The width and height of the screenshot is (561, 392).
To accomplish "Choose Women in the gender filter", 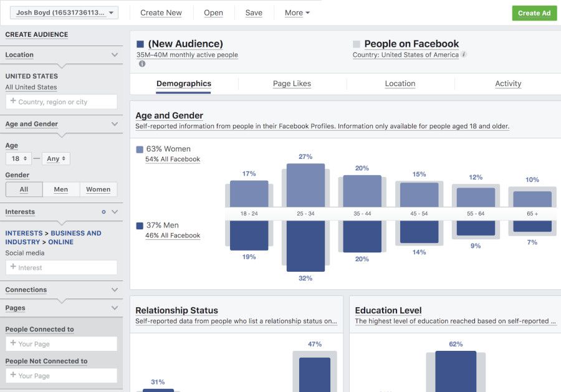I will point(98,189).
